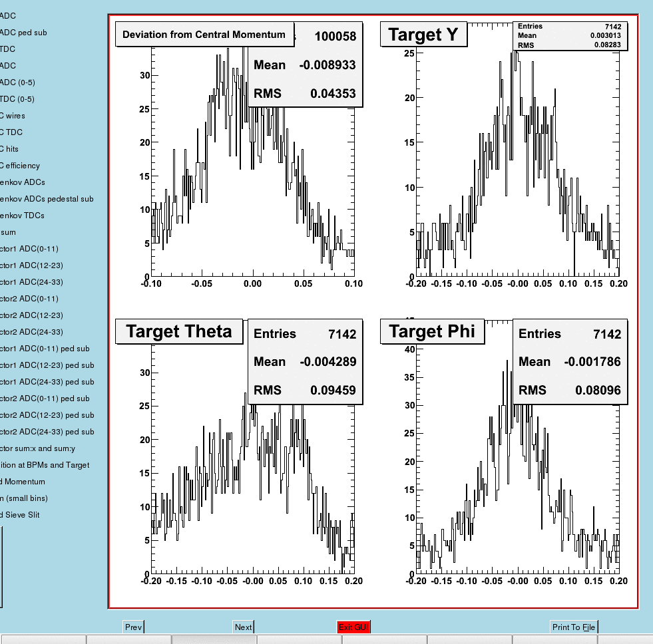Viewport: 653px width, 644px height.
Task: Advance to the next plot page
Action: (x=243, y=627)
